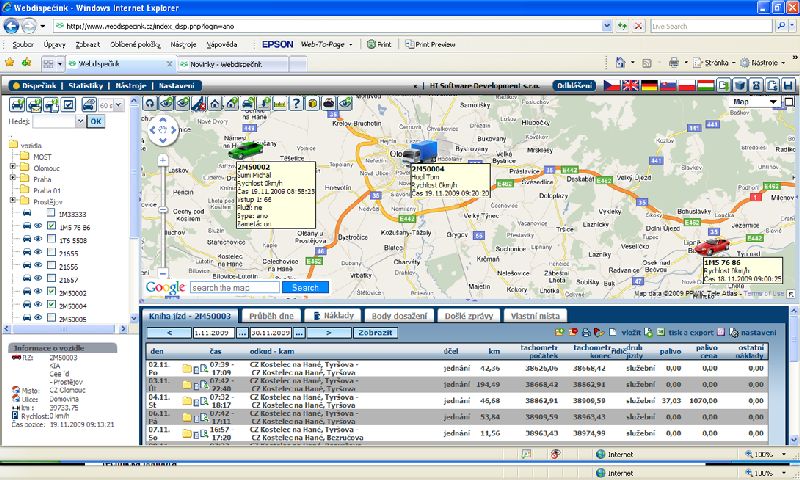Click the map zoom slider handle
This screenshot has height=480, width=800.
163,210
